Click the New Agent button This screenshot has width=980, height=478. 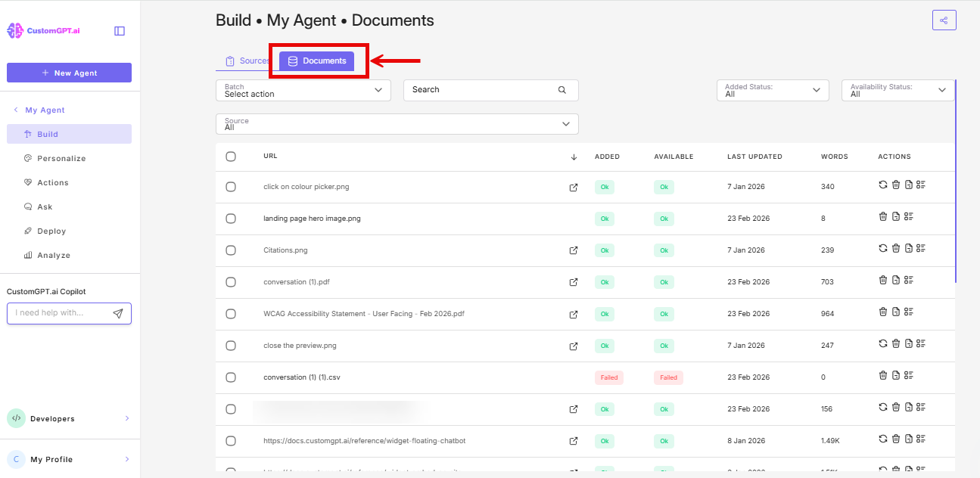69,72
